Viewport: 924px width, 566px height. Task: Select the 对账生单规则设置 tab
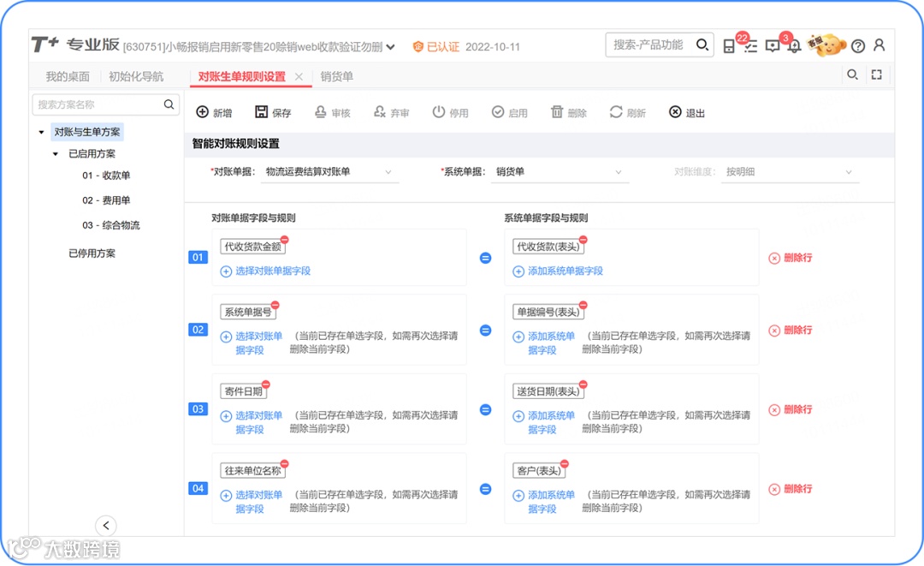click(241, 77)
